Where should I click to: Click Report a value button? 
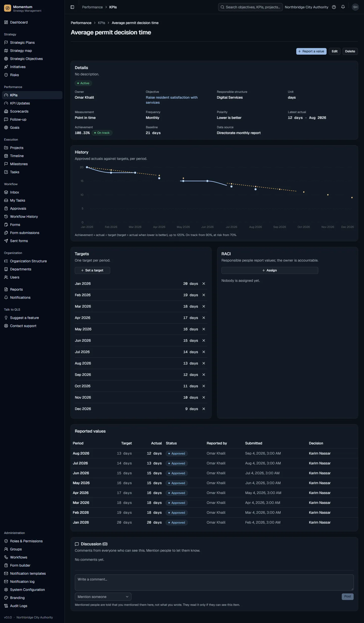(x=311, y=51)
